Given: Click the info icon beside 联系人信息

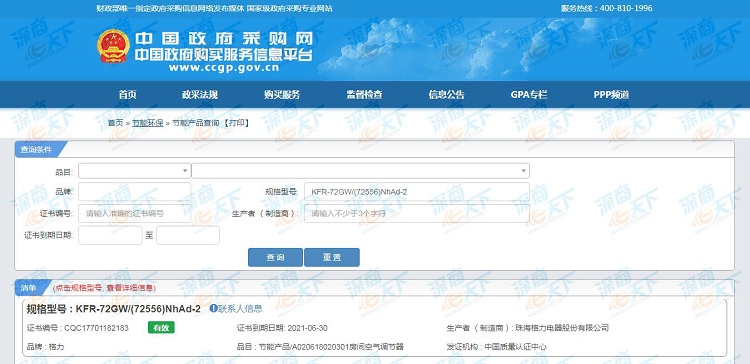Looking at the screenshot, I should [213, 309].
